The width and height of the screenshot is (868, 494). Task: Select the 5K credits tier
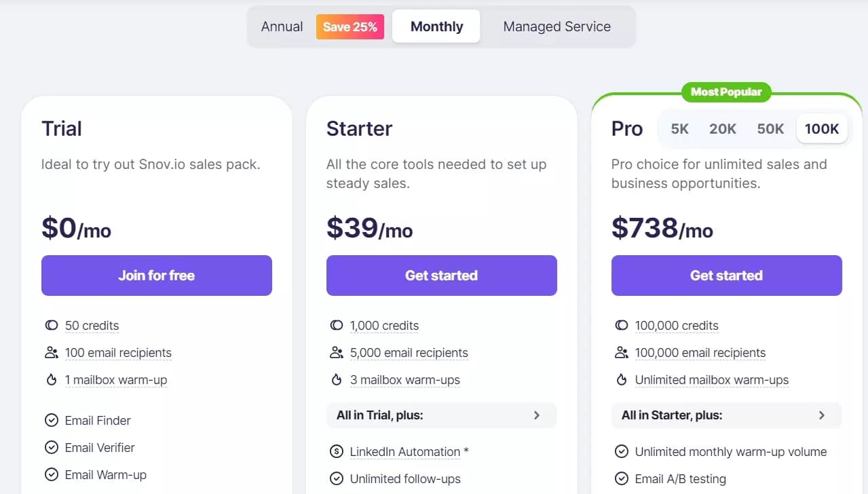(x=679, y=128)
